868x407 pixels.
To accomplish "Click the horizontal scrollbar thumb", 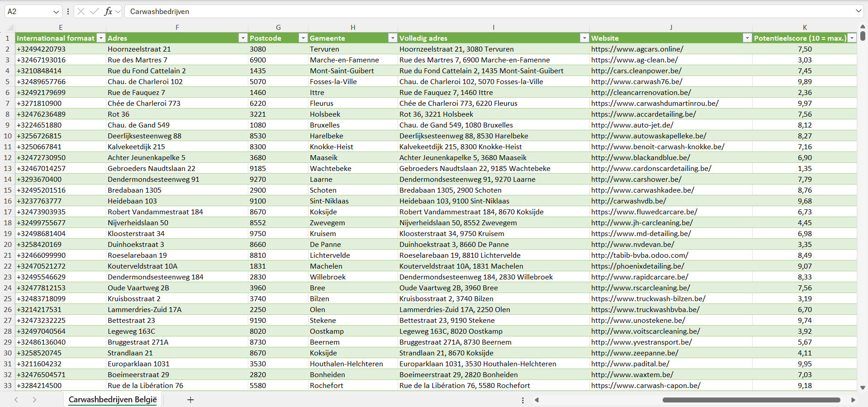I will click(x=751, y=400).
